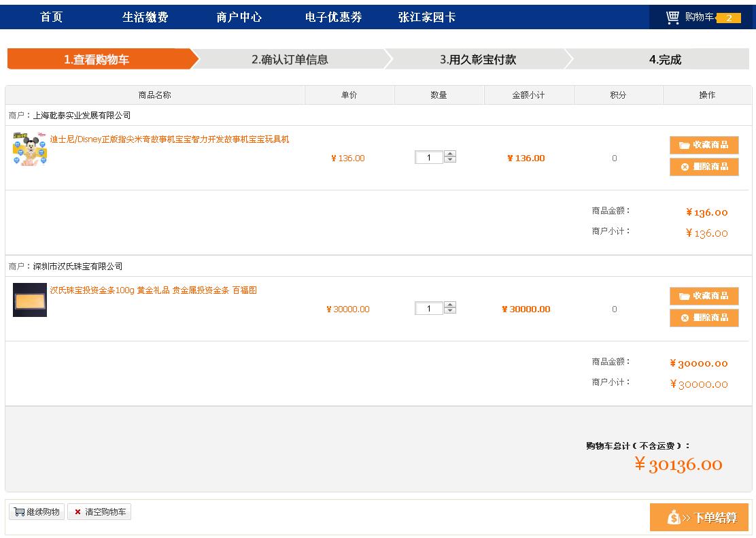Click the cart count badge showing 2
Image resolution: width=756 pixels, height=538 pixels.
729,18
